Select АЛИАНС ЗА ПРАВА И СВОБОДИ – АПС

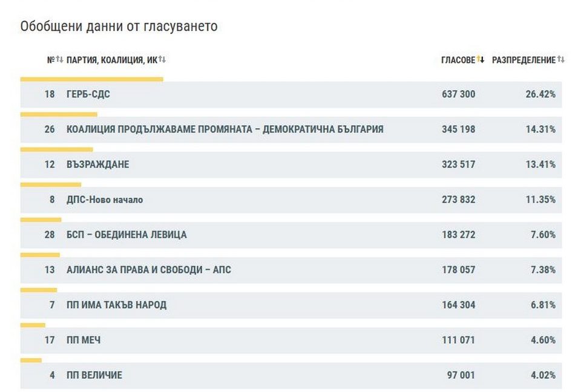coord(148,270)
